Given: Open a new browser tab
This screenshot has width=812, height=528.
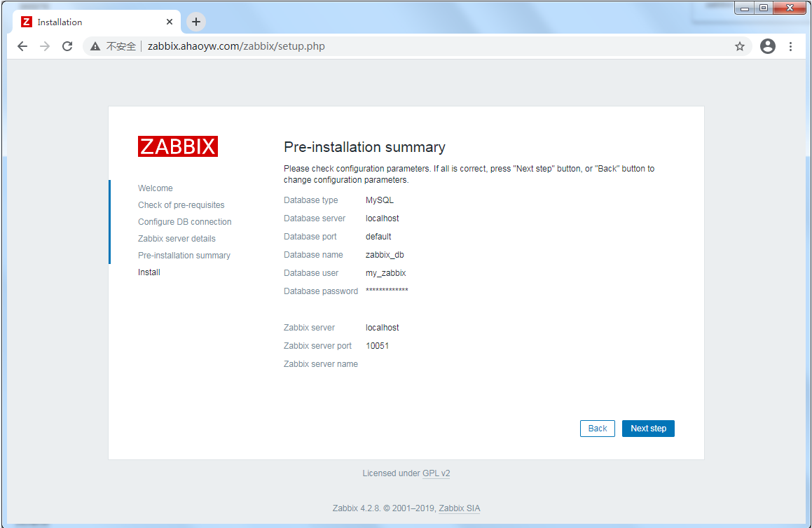Looking at the screenshot, I should (196, 22).
